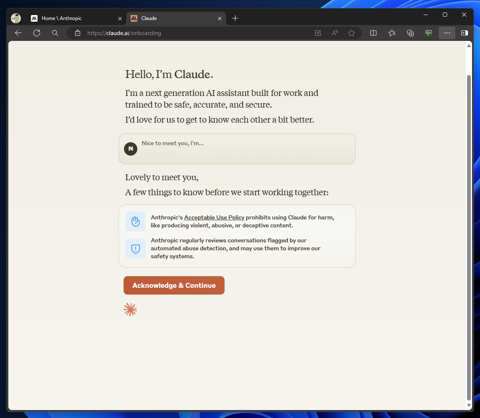Click the page vertical scrollbar thumb

pos(469,237)
